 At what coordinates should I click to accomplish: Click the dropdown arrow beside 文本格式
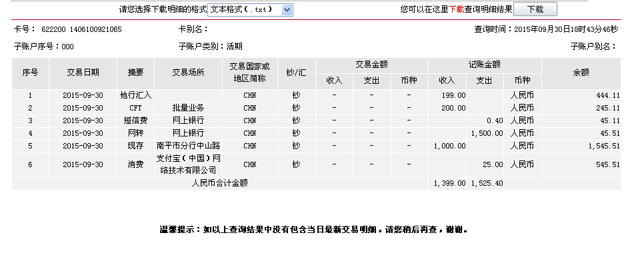pyautogui.click(x=287, y=9)
